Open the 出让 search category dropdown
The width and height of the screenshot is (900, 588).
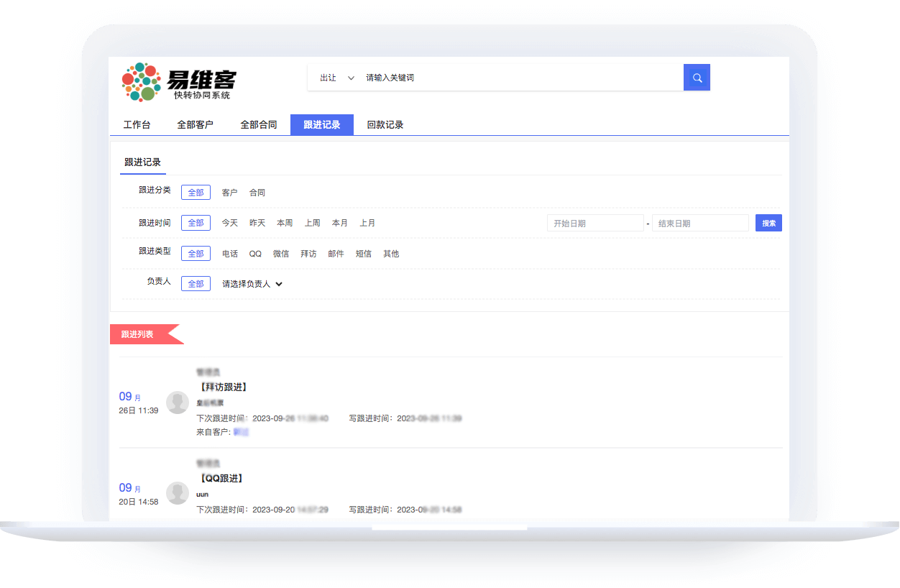(x=336, y=78)
